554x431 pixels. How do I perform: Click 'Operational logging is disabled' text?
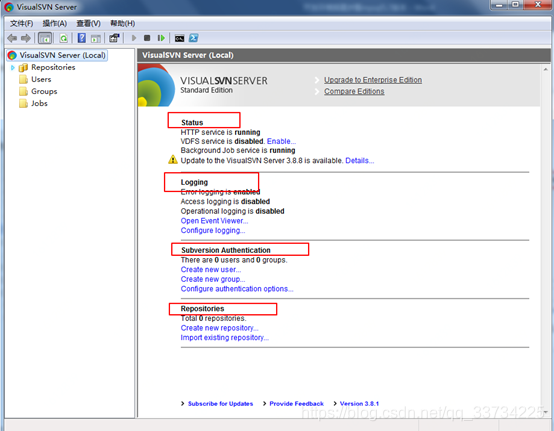(232, 211)
